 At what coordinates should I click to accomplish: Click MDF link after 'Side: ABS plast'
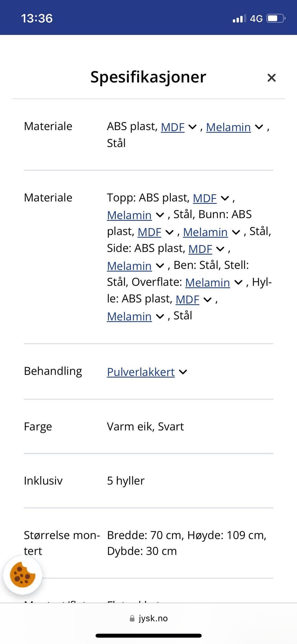pos(200,249)
